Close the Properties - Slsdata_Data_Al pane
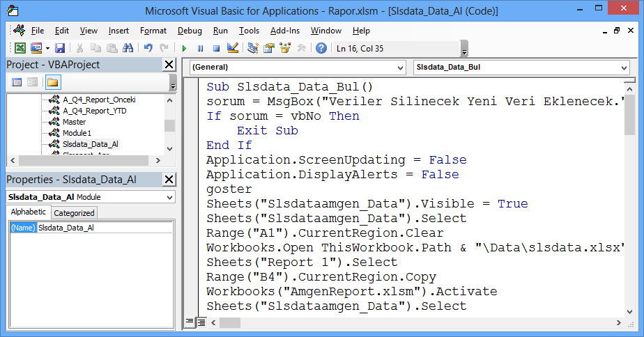 pos(169,180)
